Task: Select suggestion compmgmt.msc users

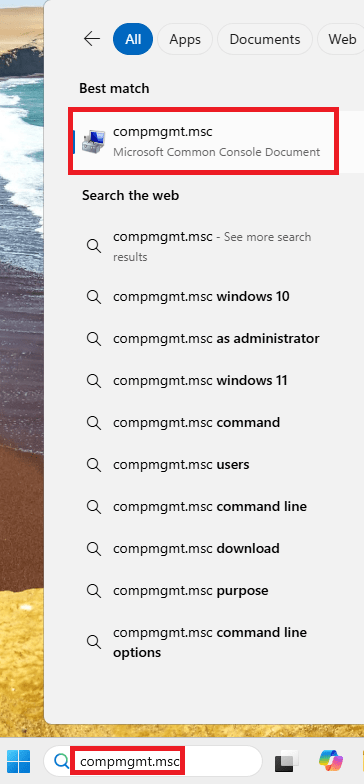Action: [181, 464]
